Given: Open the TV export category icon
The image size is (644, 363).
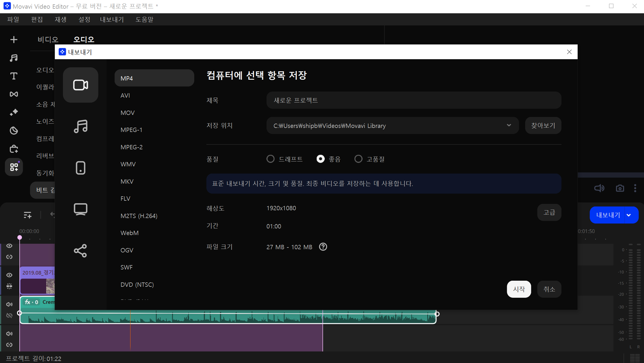Looking at the screenshot, I should pos(81,209).
